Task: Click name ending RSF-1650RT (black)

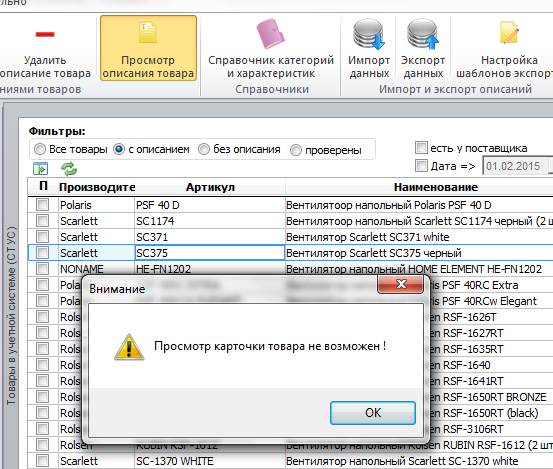Action: [484, 413]
